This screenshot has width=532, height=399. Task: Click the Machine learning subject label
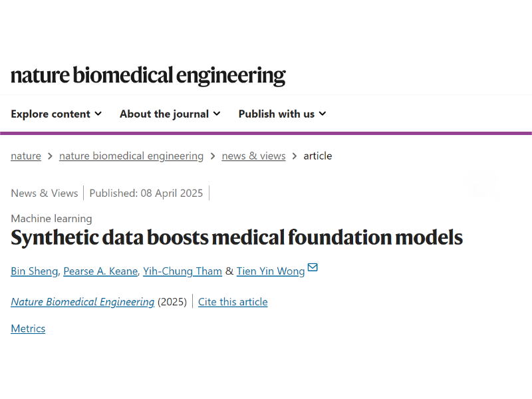[51, 219]
